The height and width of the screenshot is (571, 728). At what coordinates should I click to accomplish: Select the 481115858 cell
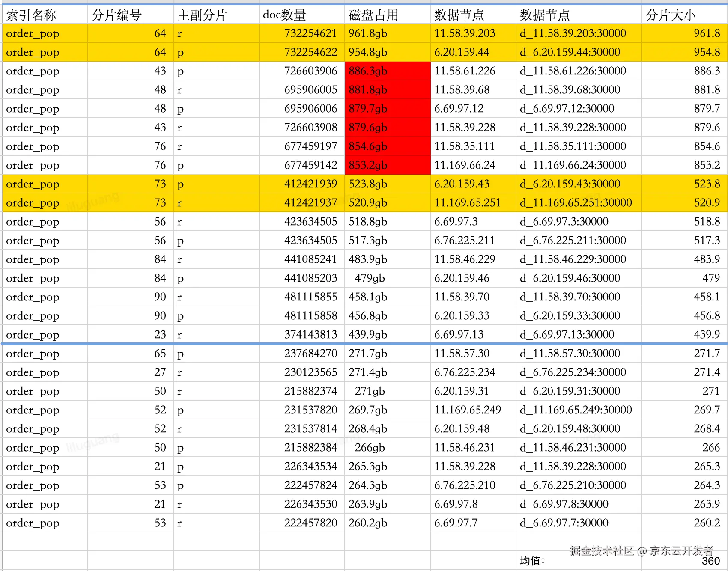[x=302, y=316]
